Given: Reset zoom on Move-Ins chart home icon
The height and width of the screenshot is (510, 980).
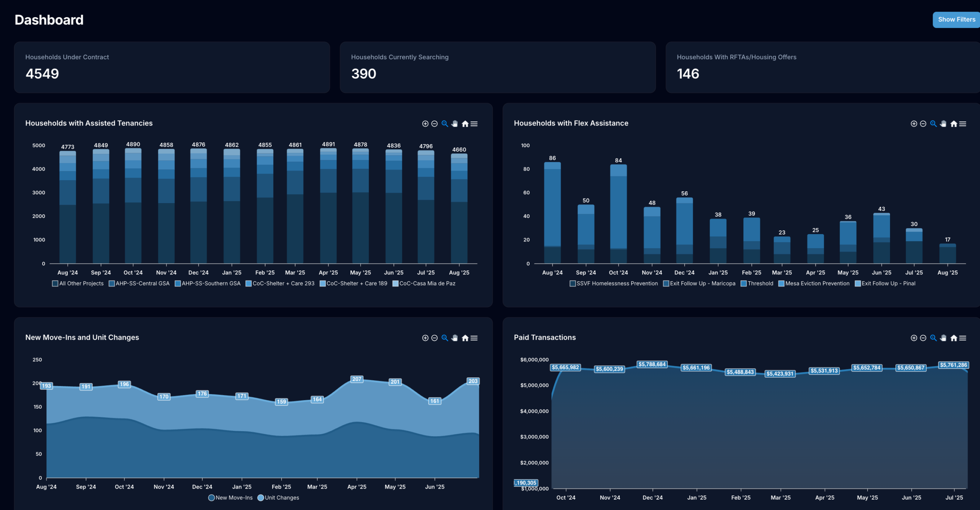Looking at the screenshot, I should (465, 338).
